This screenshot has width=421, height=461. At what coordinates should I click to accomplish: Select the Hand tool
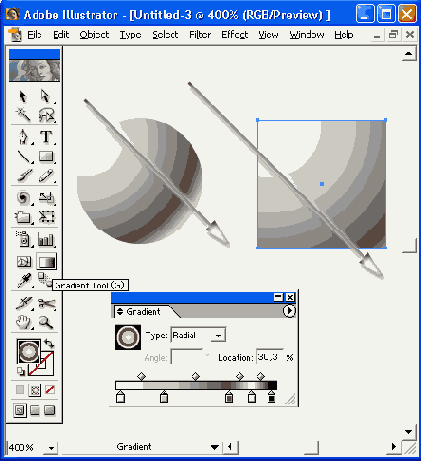click(23, 322)
